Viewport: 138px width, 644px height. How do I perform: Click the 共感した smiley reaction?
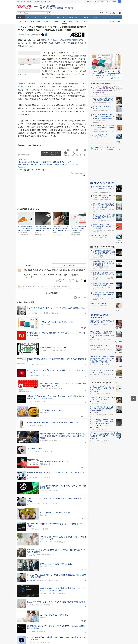click(x=60, y=281)
